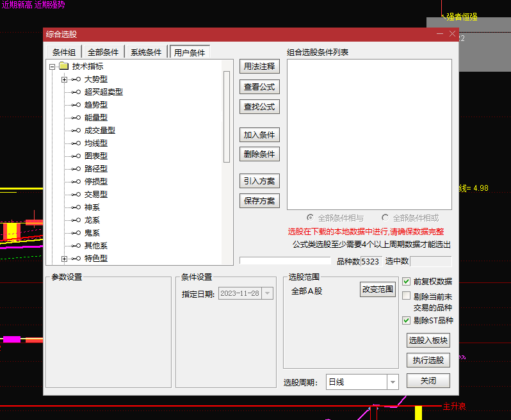Screen dimensions: 511x420
Task: Click the selection progress bar
Action: [x=285, y=261]
